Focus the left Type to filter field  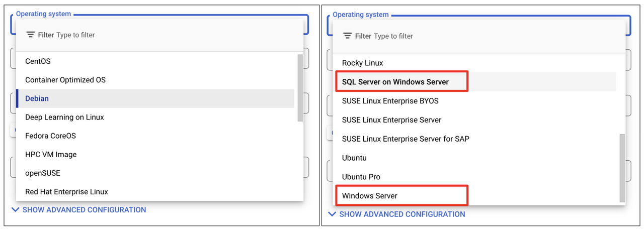coord(75,35)
